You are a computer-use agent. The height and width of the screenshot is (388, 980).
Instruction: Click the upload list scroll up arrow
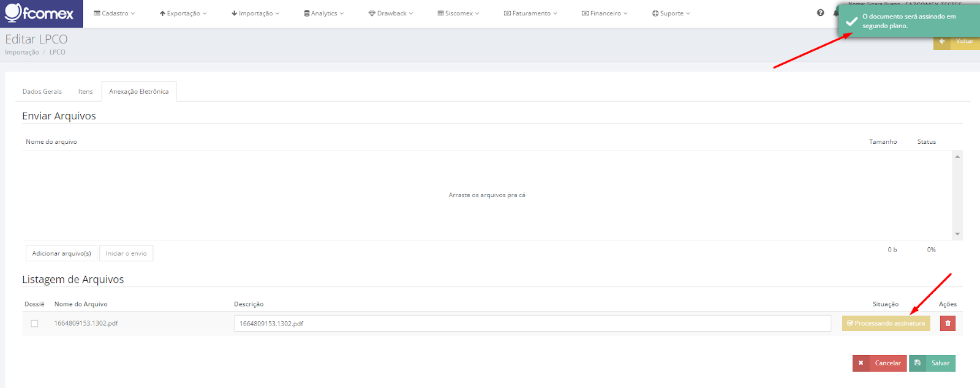coord(957,157)
